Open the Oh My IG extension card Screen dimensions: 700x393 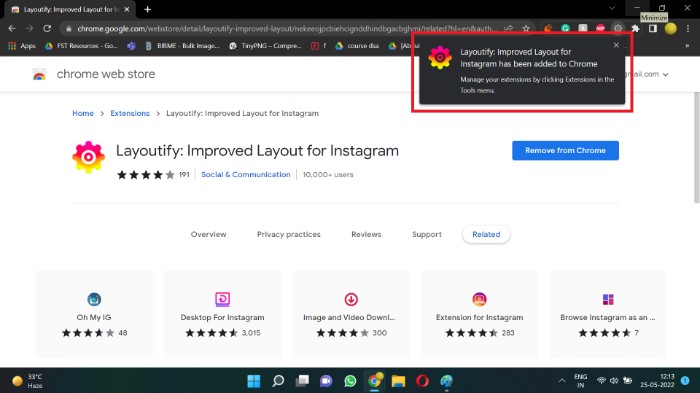(x=94, y=314)
